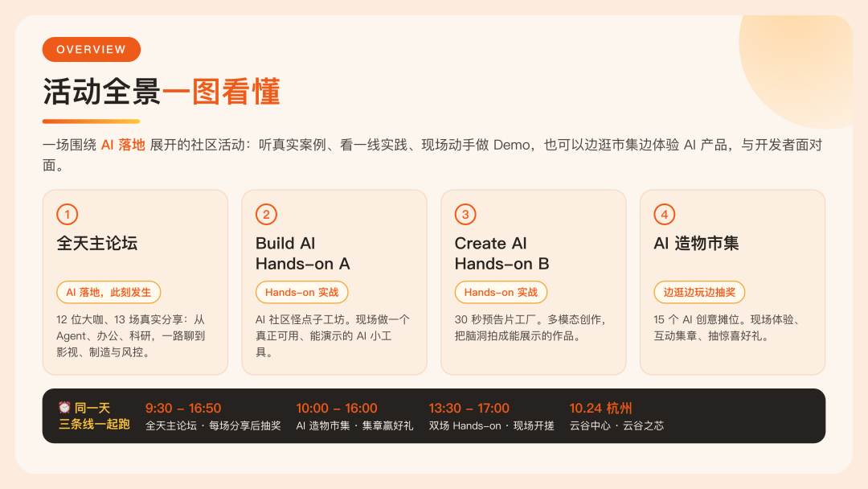The width and height of the screenshot is (868, 489).
Task: Click the circled number 2 icon
Action: [266, 214]
